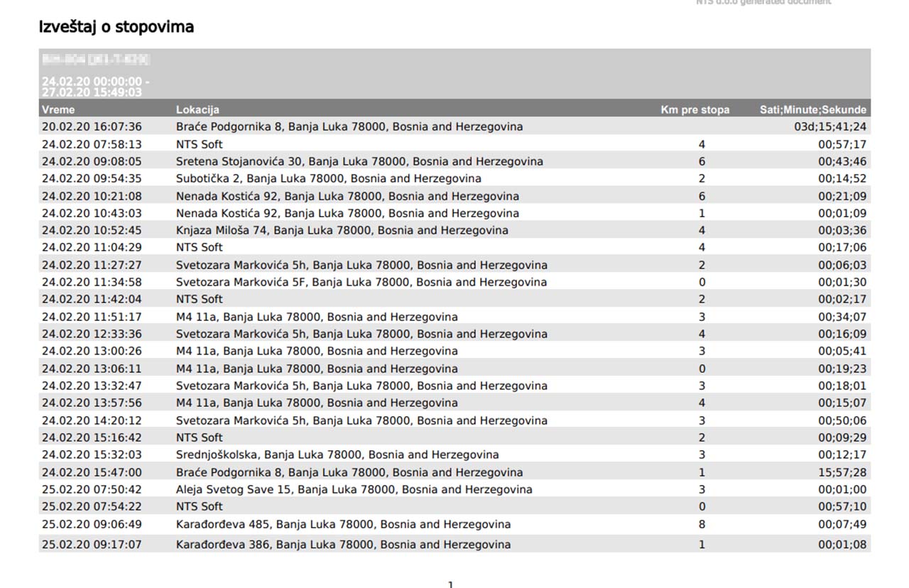The image size is (909, 588).
Task: Click the 15;57;28 duration value
Action: click(x=842, y=472)
